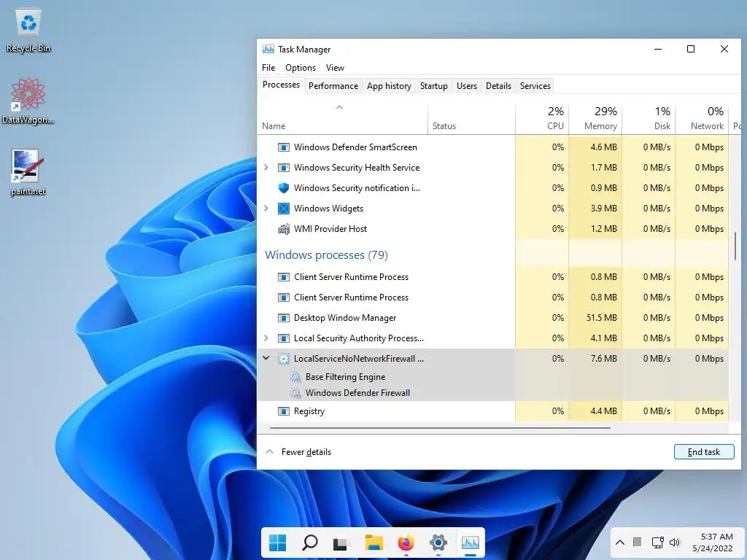Switch to the Details tab
Screen dimensions: 747x560
point(498,86)
